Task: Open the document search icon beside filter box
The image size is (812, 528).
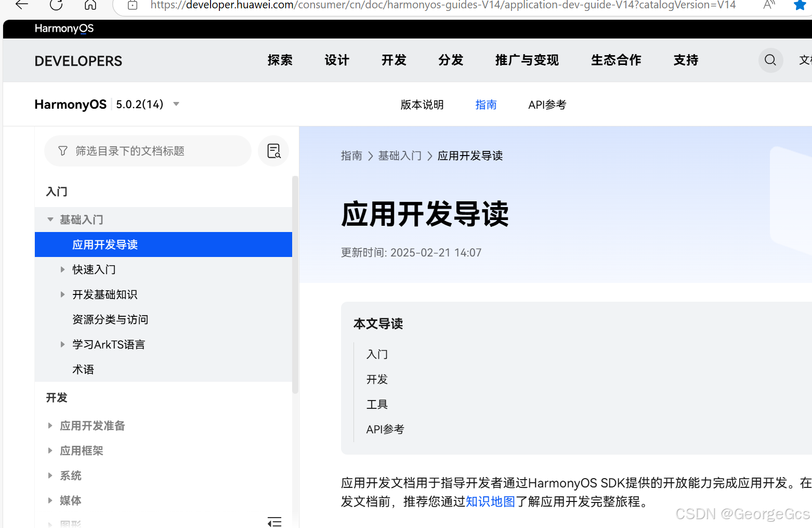Action: point(273,151)
